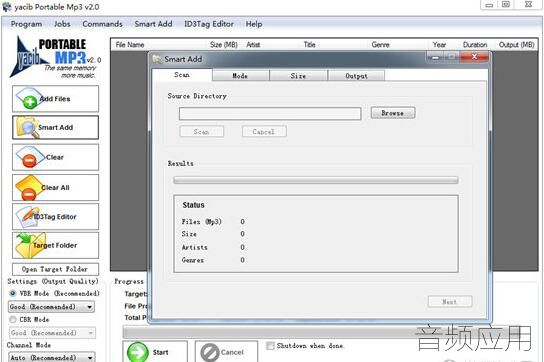The width and height of the screenshot is (544, 362).
Task: Switch to the Output tab
Action: coord(356,76)
